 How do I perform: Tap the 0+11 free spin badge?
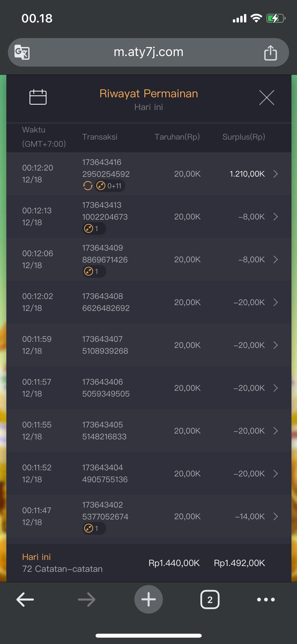pos(110,186)
